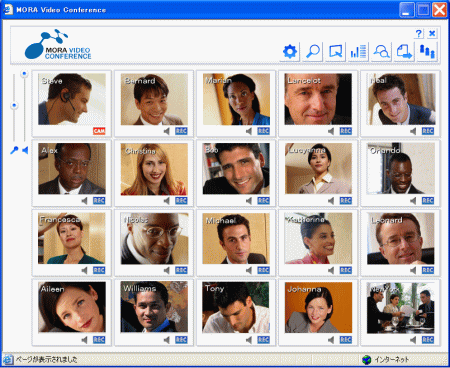The height and width of the screenshot is (368, 450).
Task: Toggle REC for Marian's video
Action: tap(263, 131)
